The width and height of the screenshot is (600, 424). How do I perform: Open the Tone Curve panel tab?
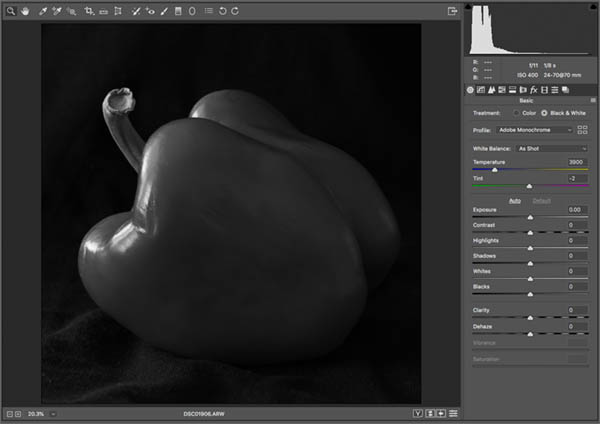[481, 90]
